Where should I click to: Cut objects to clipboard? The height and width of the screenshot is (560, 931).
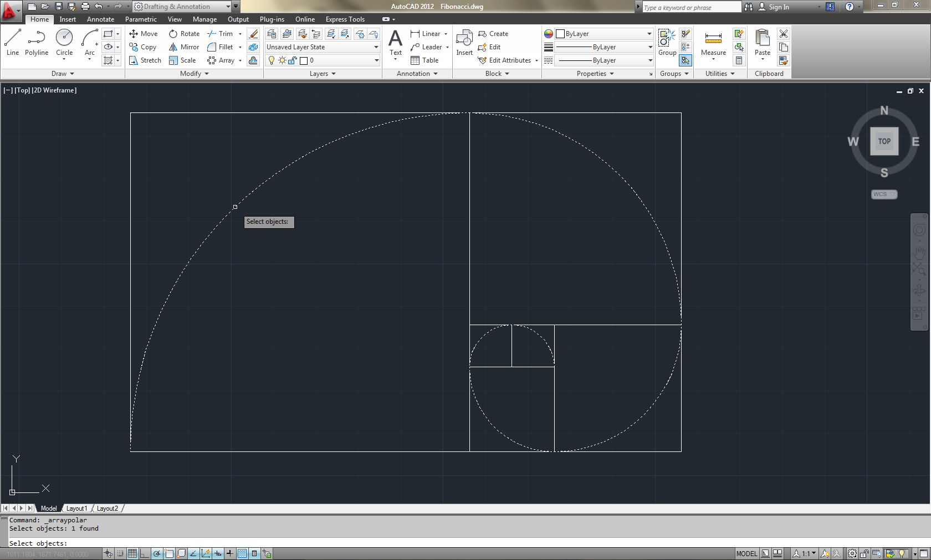point(784,33)
